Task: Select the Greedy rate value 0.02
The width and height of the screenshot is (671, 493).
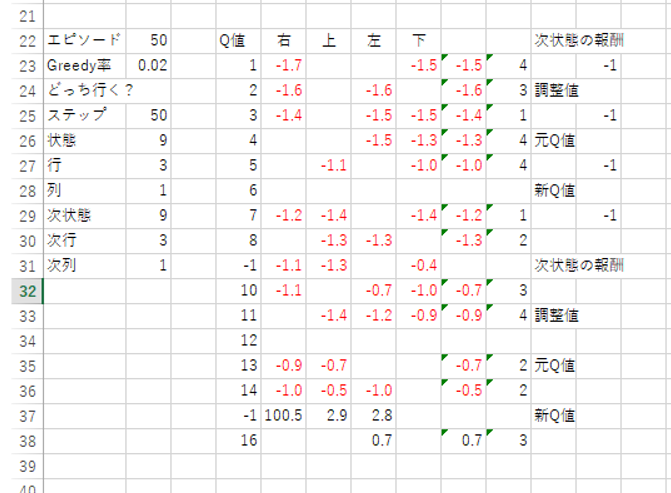Action: coord(148,65)
